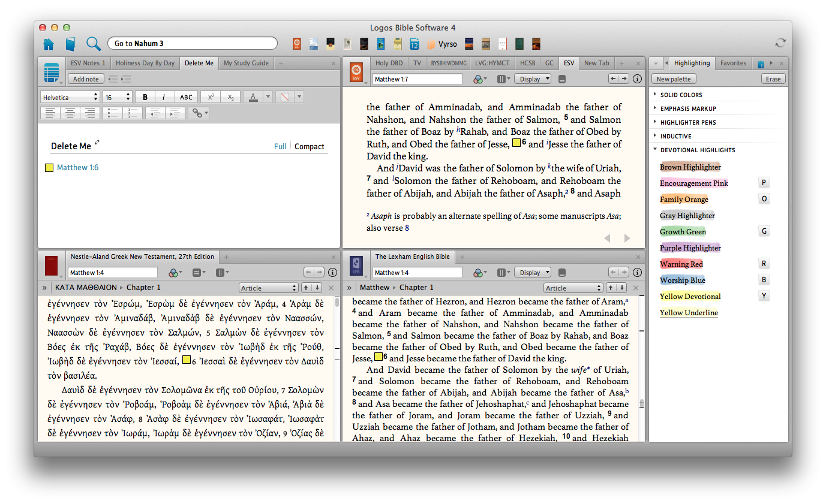Open Article dropdown in Nestle-Aland panel
826x504 pixels.
coord(268,288)
